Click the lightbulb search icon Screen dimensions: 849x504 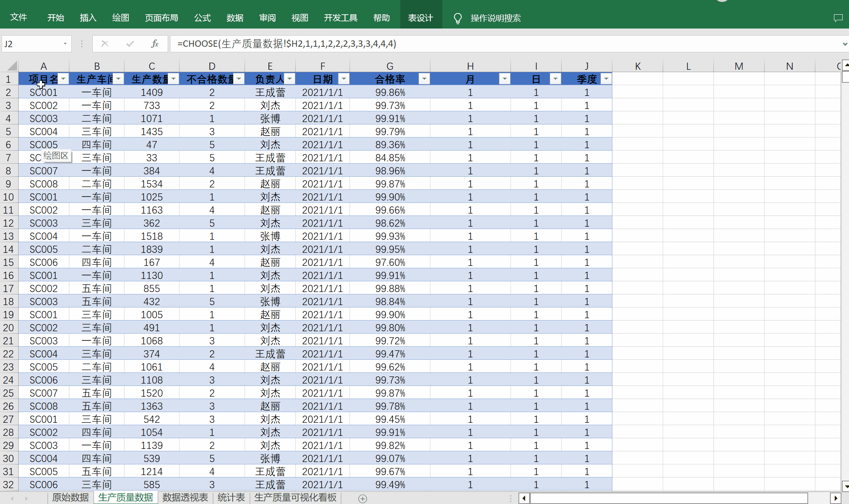click(457, 18)
